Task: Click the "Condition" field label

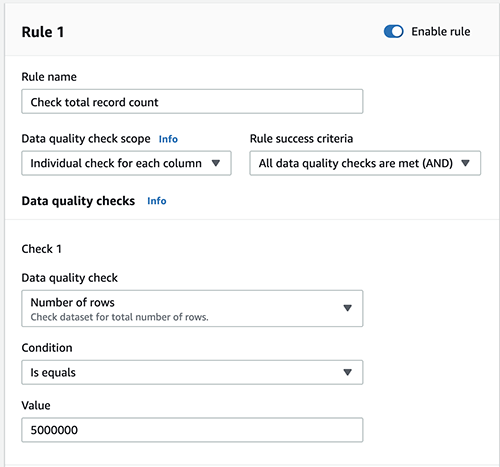Action: 47,348
